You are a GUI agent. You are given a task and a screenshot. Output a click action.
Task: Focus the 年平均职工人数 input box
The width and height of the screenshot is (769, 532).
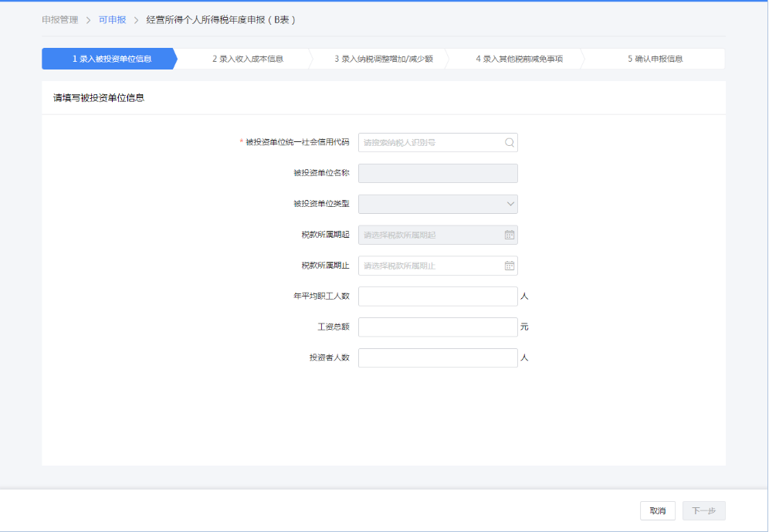point(438,296)
